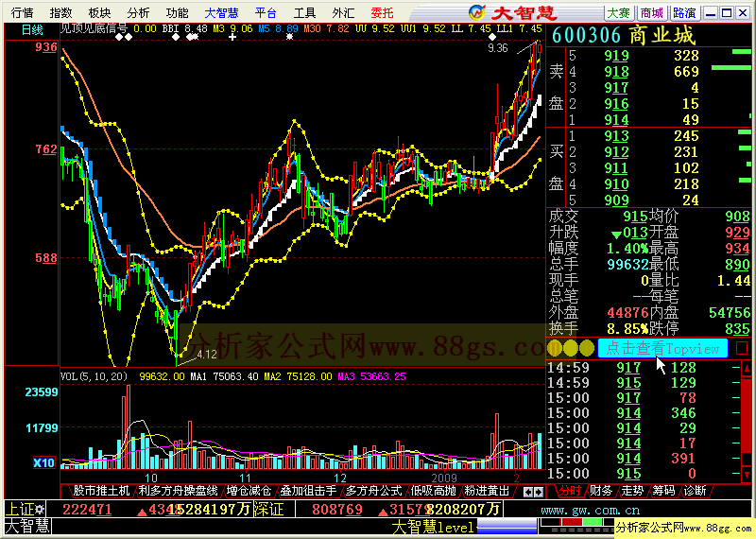Click the 600306 商业城 stock title
The image size is (756, 539).
(x=624, y=35)
